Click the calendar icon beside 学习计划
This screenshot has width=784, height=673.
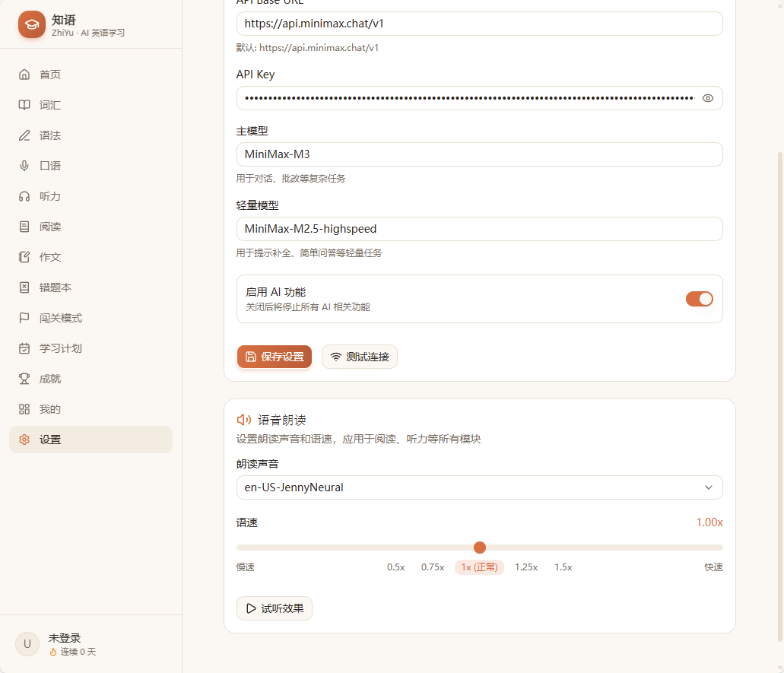24,348
